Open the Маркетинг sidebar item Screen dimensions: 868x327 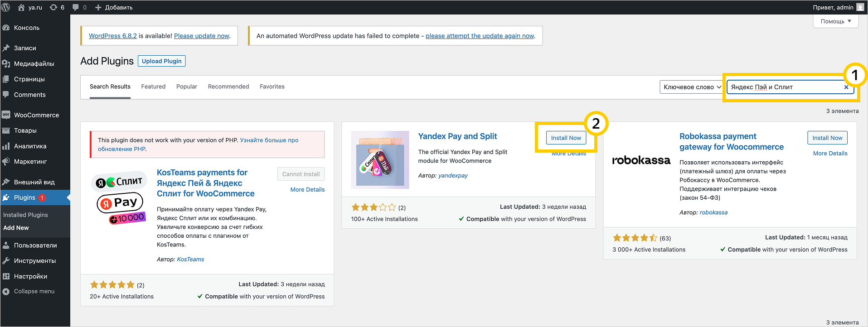pyautogui.click(x=30, y=162)
